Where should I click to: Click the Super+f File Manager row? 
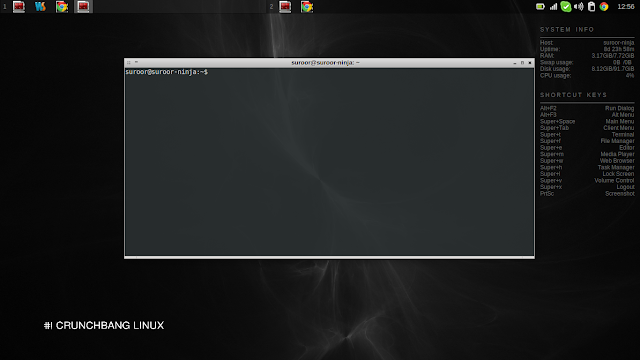(587, 141)
